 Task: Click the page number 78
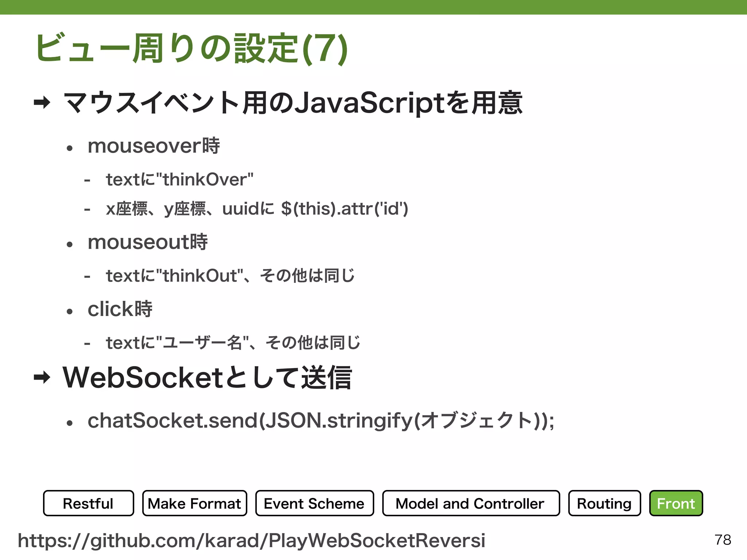point(723,540)
